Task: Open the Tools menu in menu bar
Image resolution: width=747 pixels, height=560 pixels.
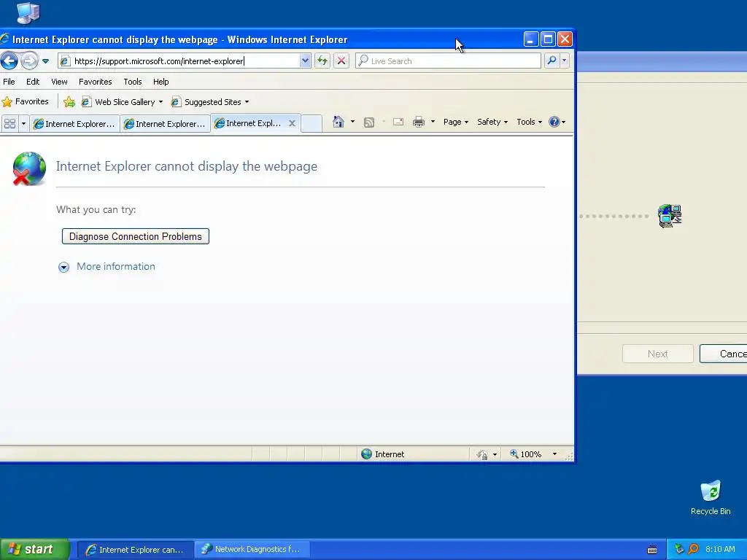Action: 133,82
